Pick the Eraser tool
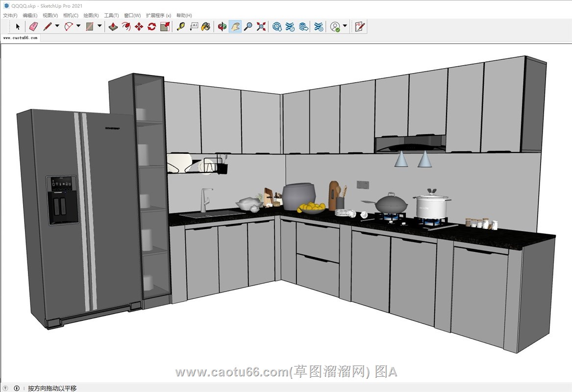572x392 pixels. pos(33,26)
